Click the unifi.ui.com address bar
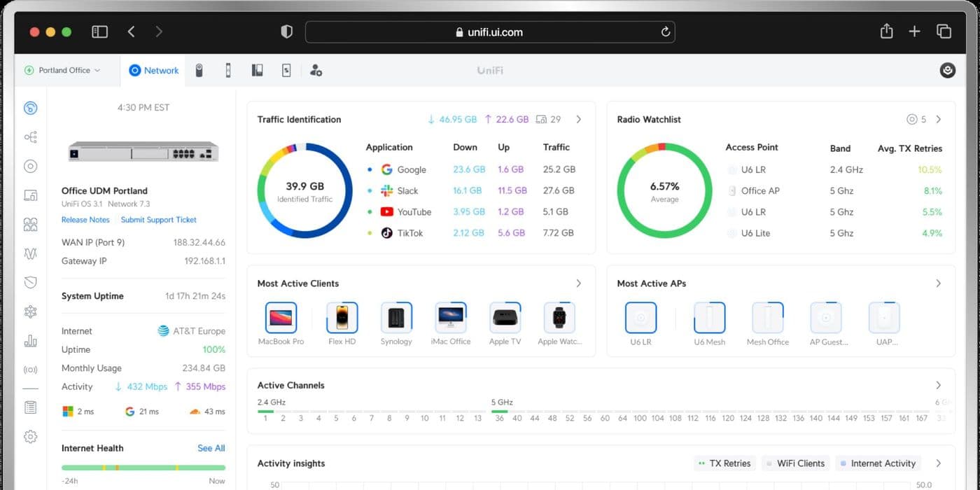The image size is (980, 490). pyautogui.click(x=490, y=31)
